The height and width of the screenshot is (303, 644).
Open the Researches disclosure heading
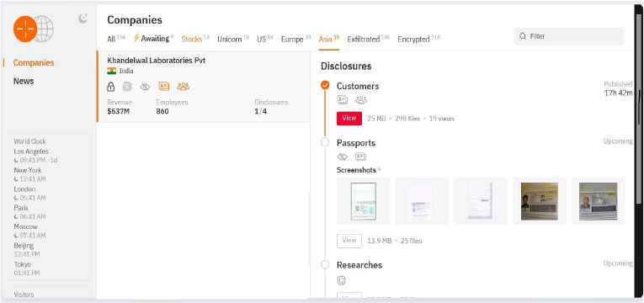point(359,265)
